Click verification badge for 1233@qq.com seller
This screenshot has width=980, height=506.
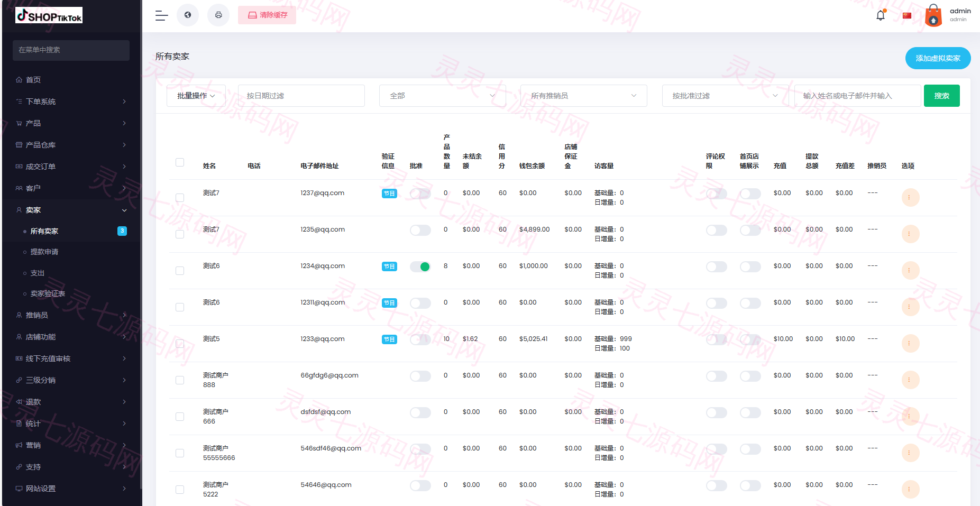point(389,339)
